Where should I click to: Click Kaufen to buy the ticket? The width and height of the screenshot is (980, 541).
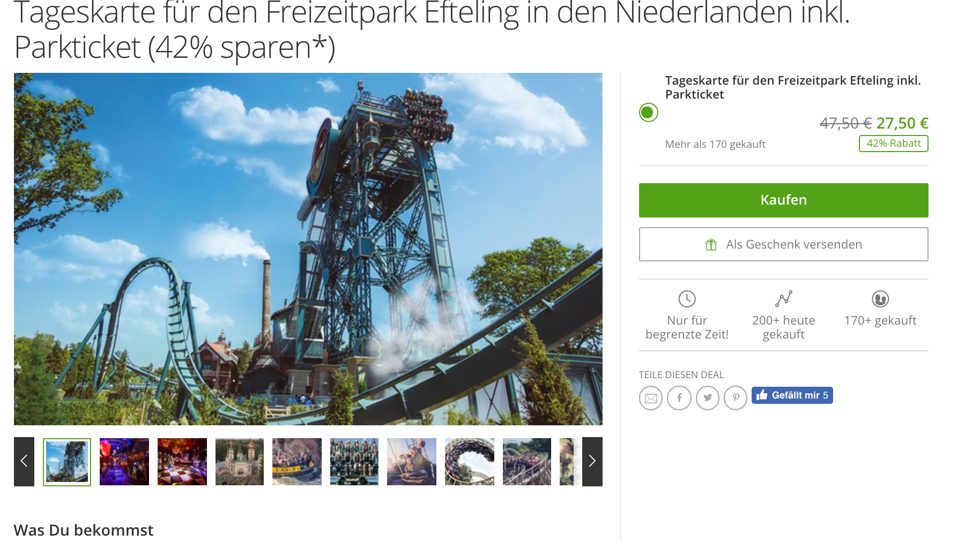[783, 200]
